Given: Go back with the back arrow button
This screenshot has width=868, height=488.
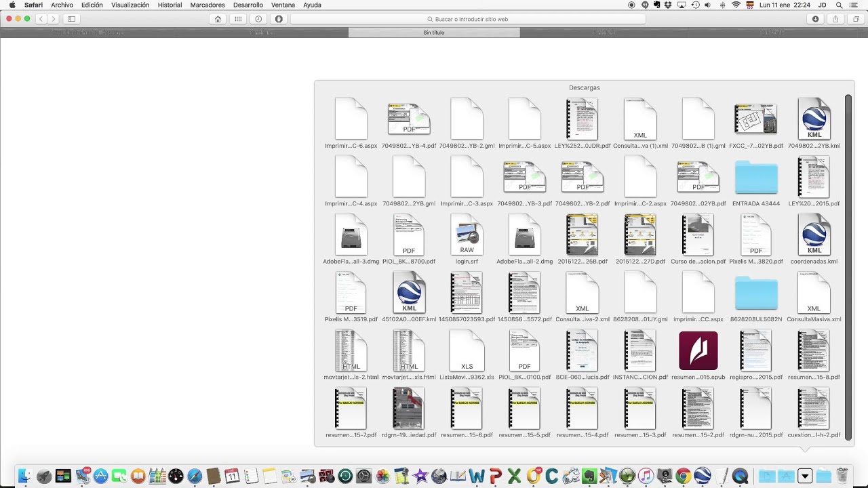Looking at the screenshot, I should tap(41, 19).
